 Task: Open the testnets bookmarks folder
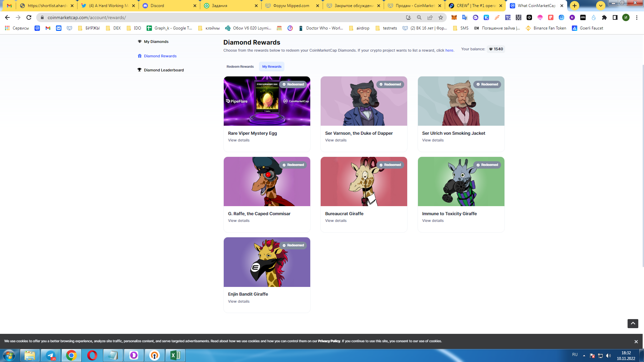[x=386, y=28]
